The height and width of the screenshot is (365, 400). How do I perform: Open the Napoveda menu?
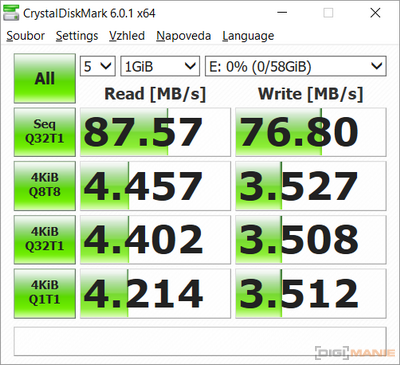(184, 36)
